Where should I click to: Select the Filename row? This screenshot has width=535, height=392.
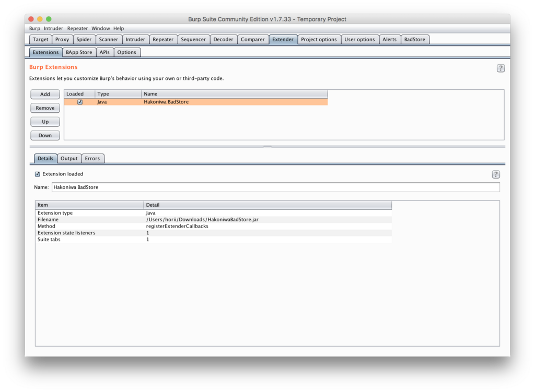[x=214, y=220]
